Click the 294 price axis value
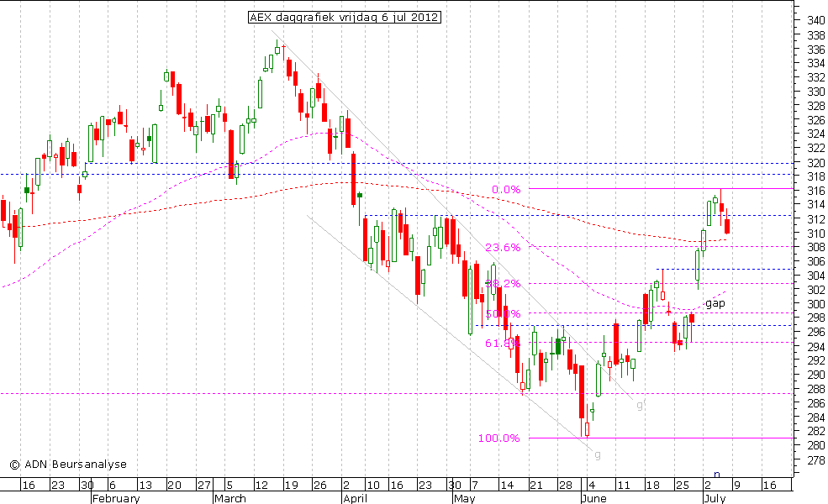Screen dimensions: 828x504 [816, 346]
